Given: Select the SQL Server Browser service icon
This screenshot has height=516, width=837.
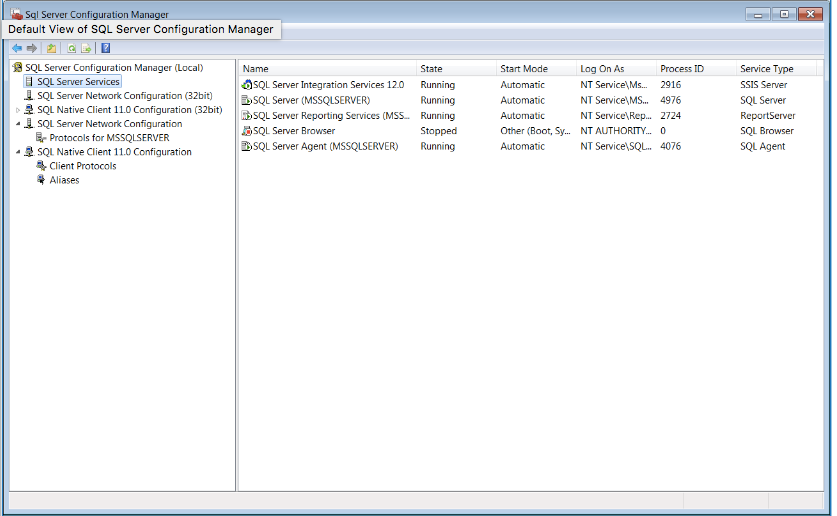Looking at the screenshot, I should [247, 131].
